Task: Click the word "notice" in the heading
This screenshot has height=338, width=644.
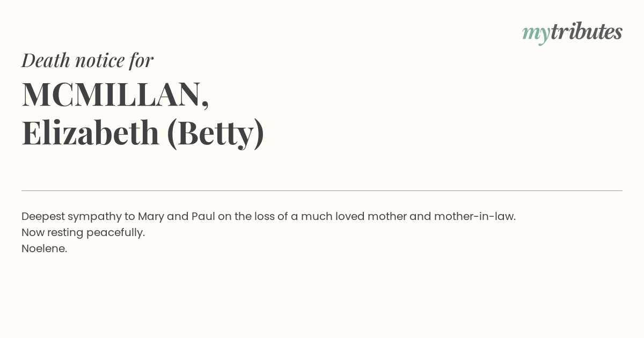Action: coord(100,61)
